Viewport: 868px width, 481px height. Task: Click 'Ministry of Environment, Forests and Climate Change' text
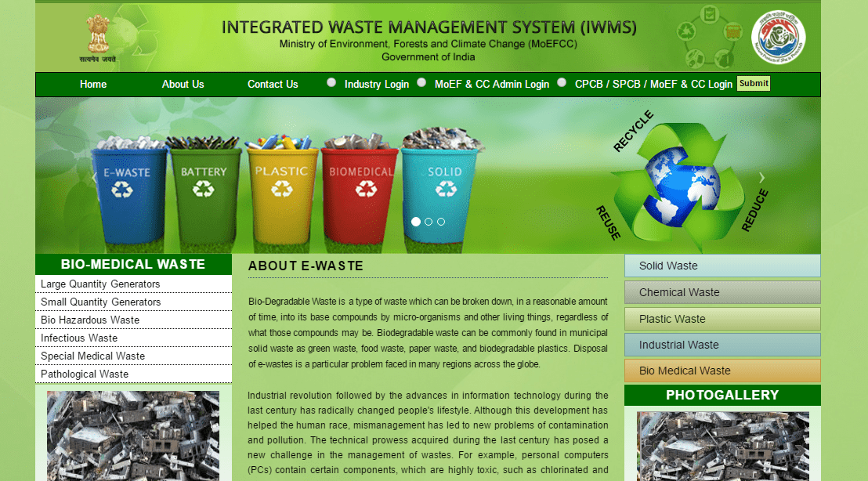click(428, 44)
